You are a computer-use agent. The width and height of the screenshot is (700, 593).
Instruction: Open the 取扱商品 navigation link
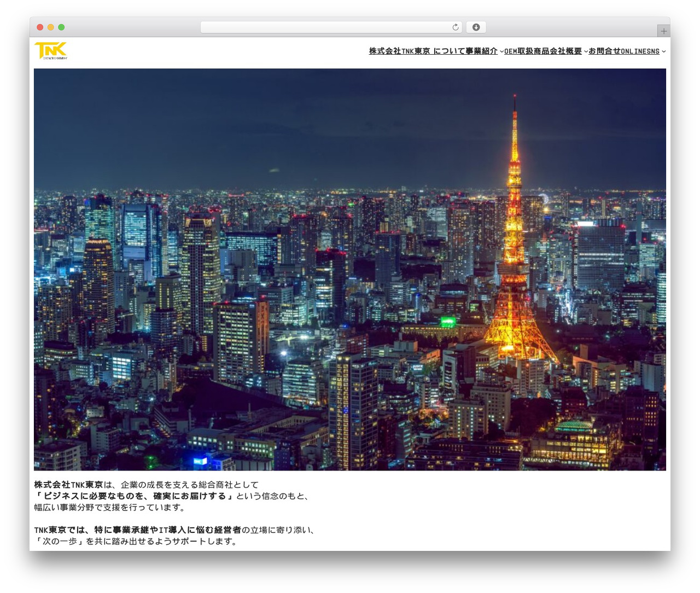[x=534, y=51]
